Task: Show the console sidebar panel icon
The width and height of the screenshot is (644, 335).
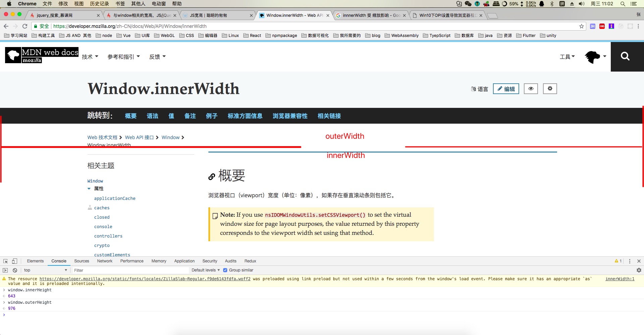Action: point(5,270)
